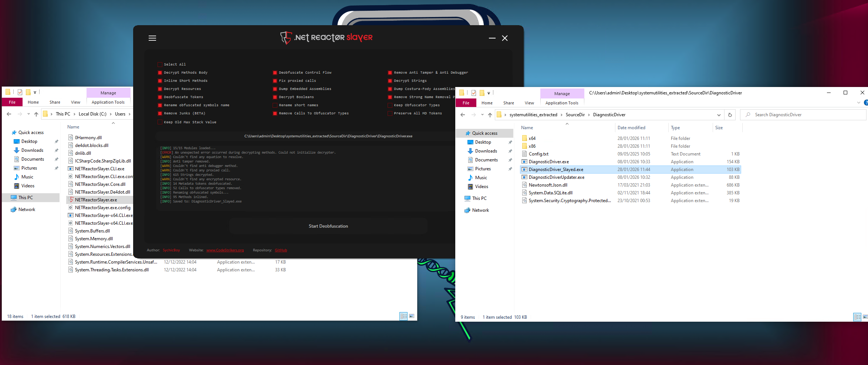Viewport: 868px width, 365px height.
Task: Click back arrow in left explorer window
Action: point(9,114)
